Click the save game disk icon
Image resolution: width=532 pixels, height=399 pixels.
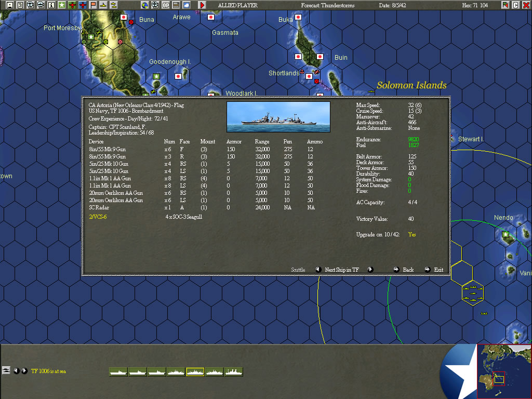point(10,5)
